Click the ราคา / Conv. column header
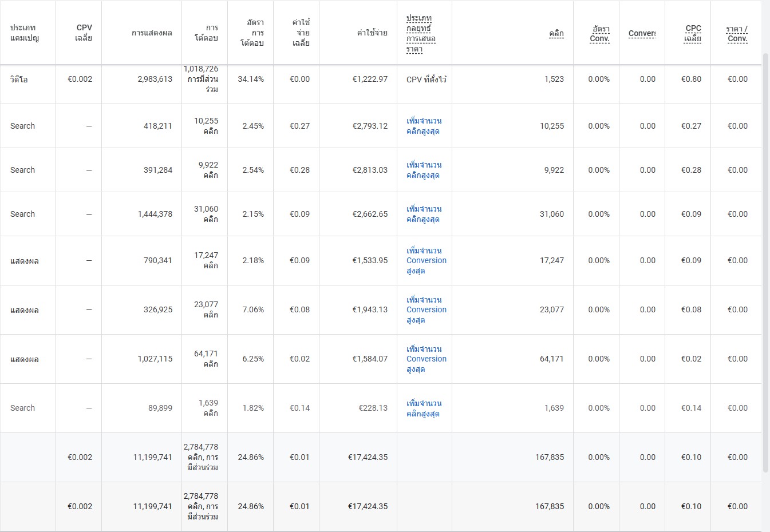 point(737,33)
